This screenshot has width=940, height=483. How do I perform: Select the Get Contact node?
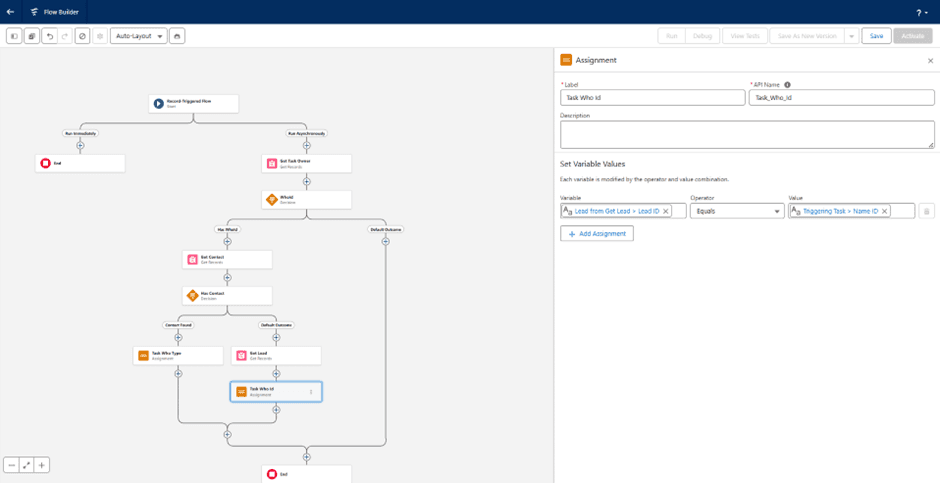point(227,259)
